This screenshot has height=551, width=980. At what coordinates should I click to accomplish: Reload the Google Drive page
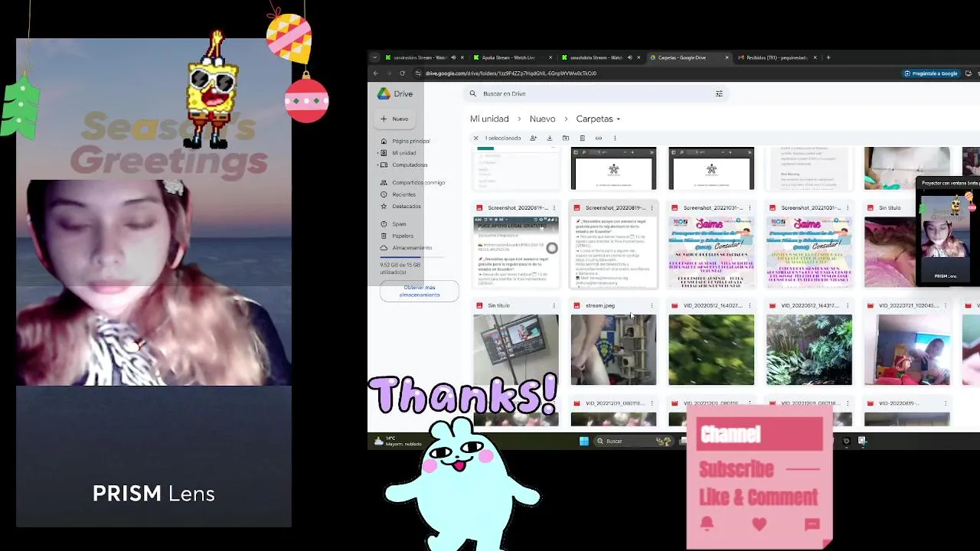click(402, 73)
